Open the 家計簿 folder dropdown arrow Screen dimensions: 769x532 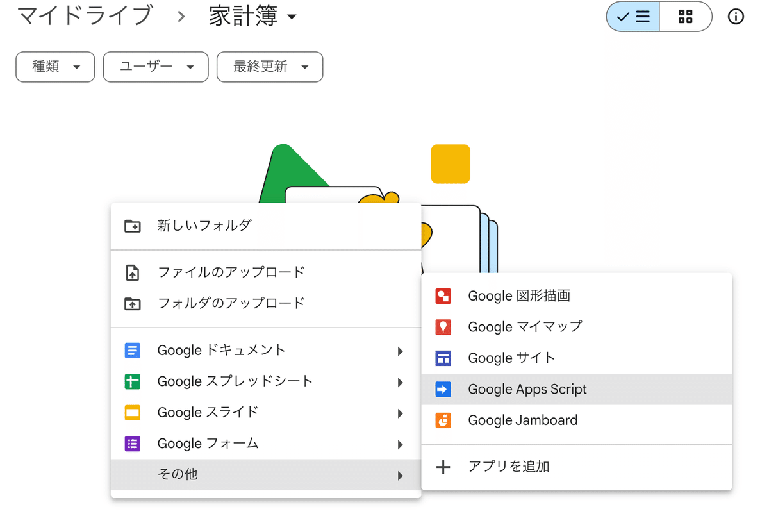click(x=292, y=17)
